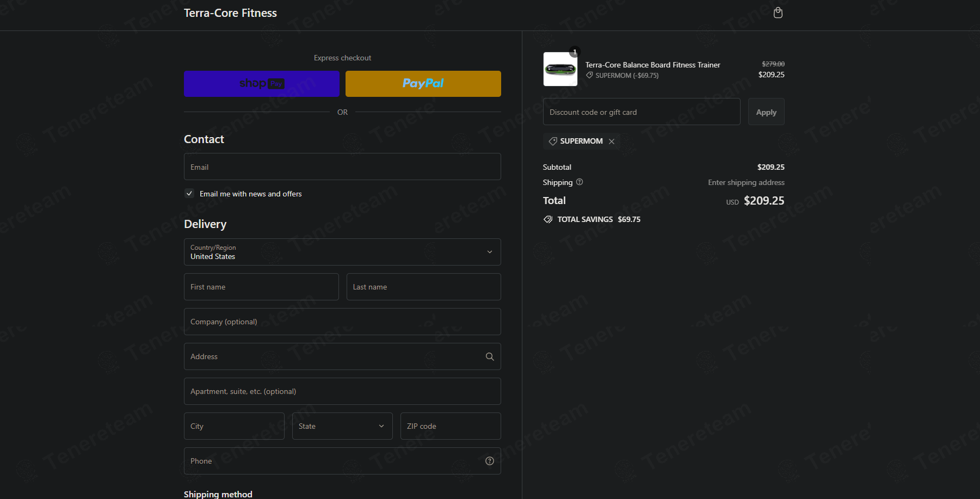Open the Country/Region dropdown
This screenshot has height=499, width=980.
[x=342, y=252]
